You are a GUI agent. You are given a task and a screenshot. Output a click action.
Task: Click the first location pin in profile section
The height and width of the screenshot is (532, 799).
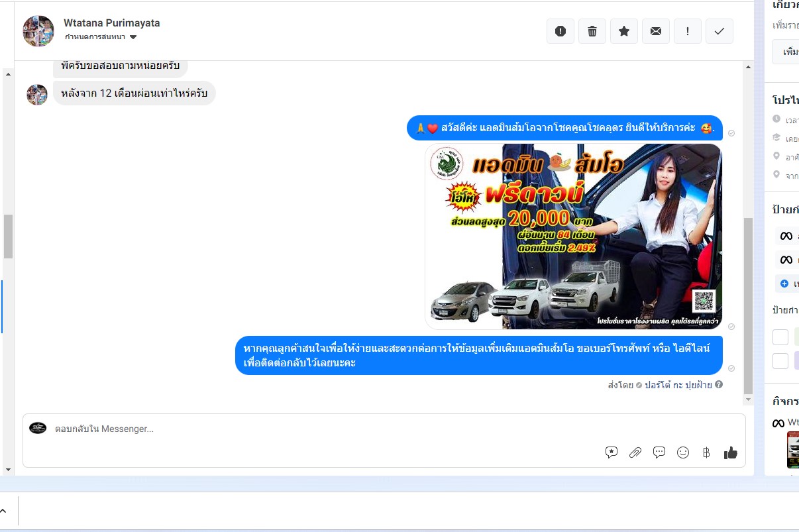coord(776,156)
